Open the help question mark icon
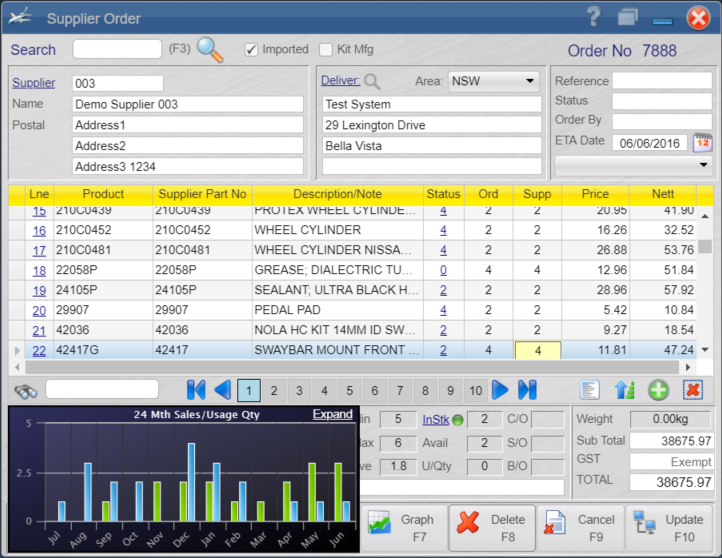This screenshot has width=722, height=558. click(594, 17)
